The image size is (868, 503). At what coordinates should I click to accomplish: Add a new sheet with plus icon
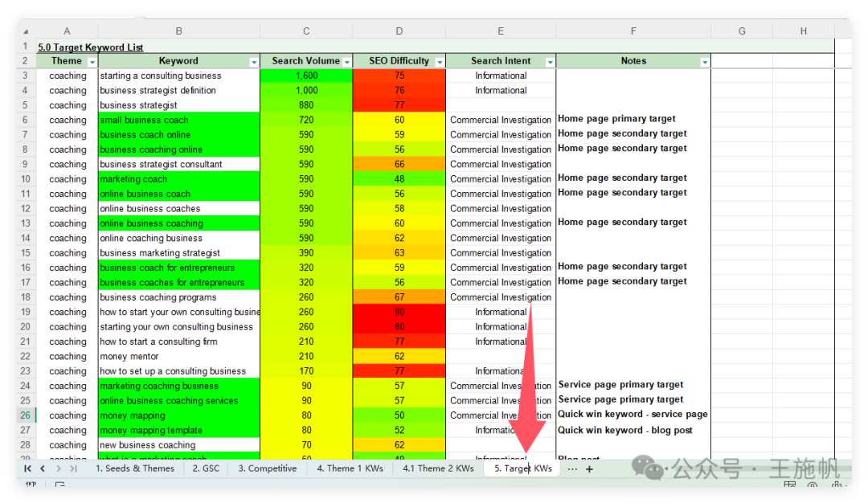pyautogui.click(x=590, y=469)
